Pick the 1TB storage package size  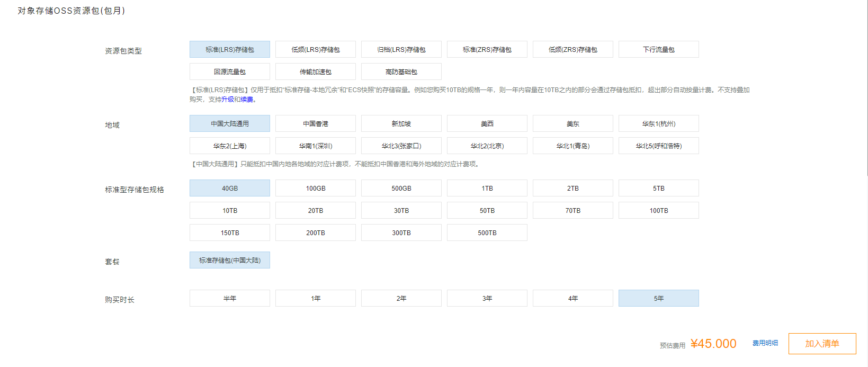coord(487,188)
